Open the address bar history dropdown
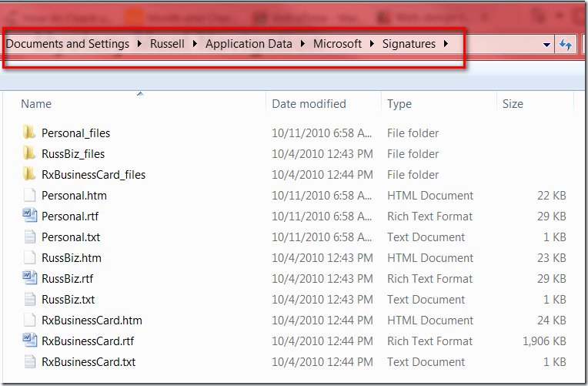This screenshot has height=386, width=588. pyautogui.click(x=546, y=45)
